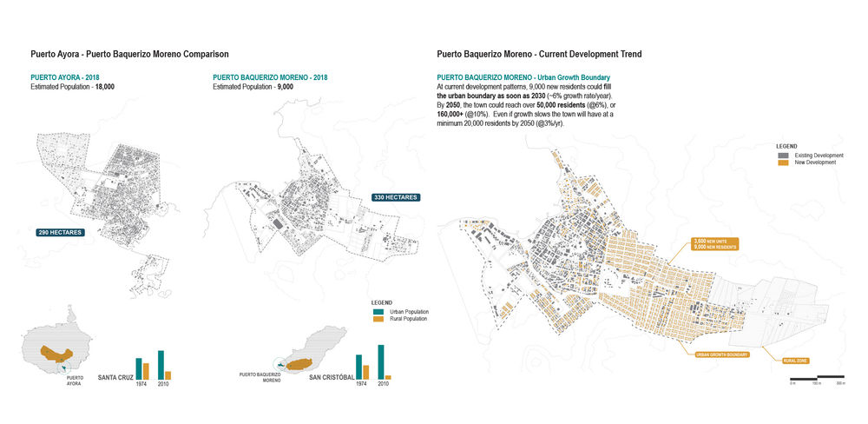
Task: Click the 'Estimated Population - 18,000' text
Action: click(73, 87)
